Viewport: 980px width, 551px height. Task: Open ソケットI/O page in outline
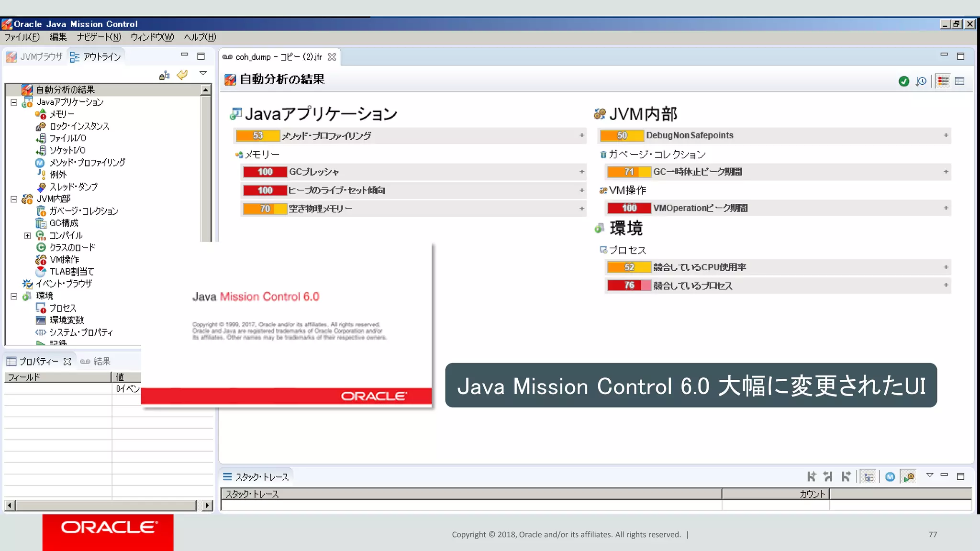coord(67,150)
